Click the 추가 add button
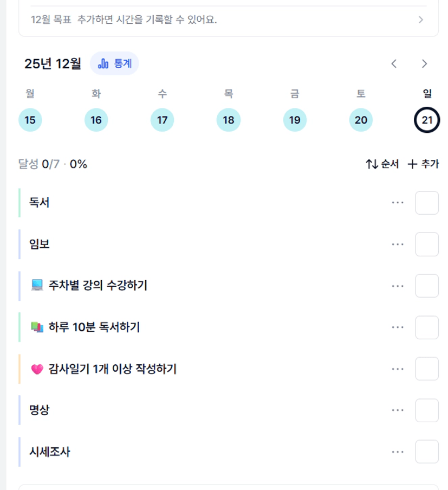Image resolution: width=448 pixels, height=490 pixels. [x=423, y=164]
